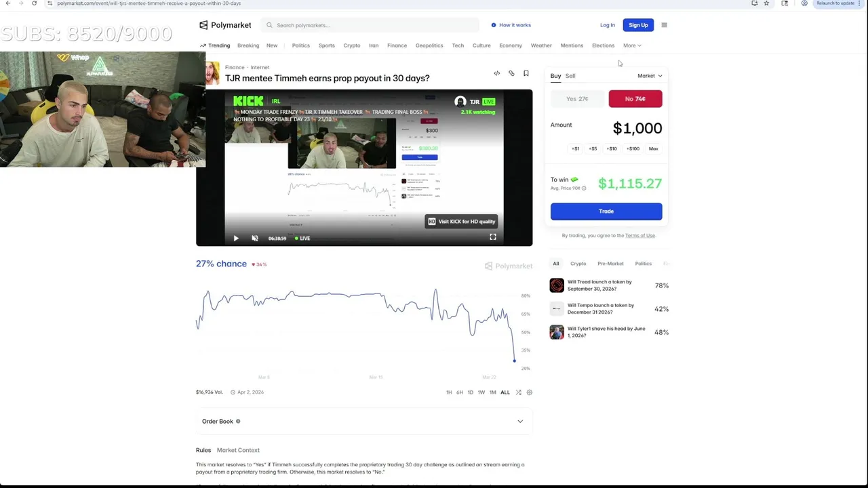
Task: Enter fullscreen on the stream video
Action: coord(493,237)
